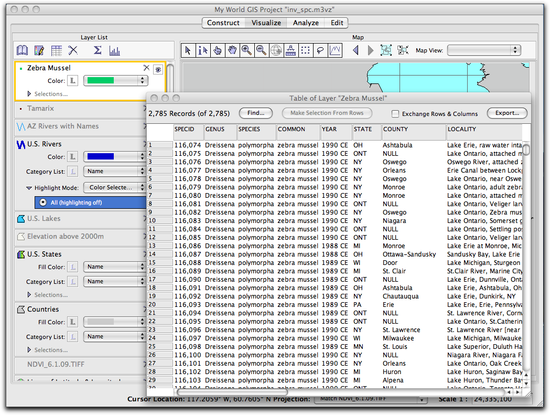Image resolution: width=550 pixels, height=415 pixels.
Task: Choose the zoom out magnifier tool
Action: (x=261, y=51)
